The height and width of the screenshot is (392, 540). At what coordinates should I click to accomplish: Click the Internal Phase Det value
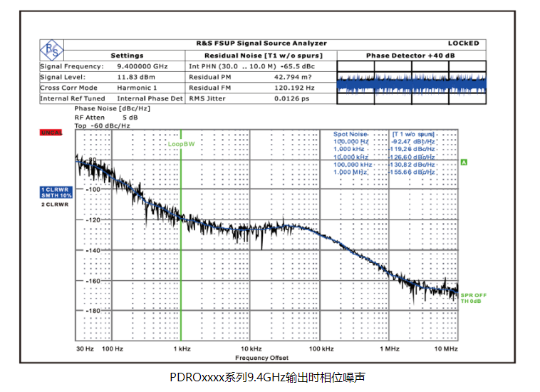(150, 98)
